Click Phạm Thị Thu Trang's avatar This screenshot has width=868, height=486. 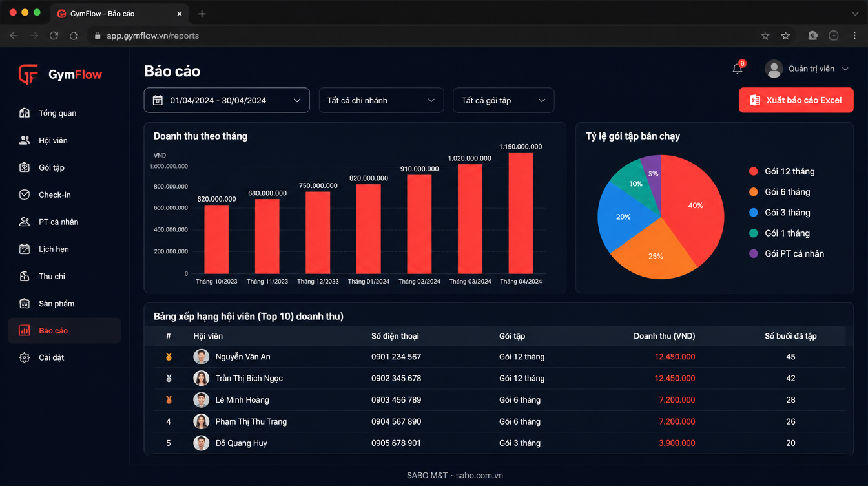pos(201,421)
